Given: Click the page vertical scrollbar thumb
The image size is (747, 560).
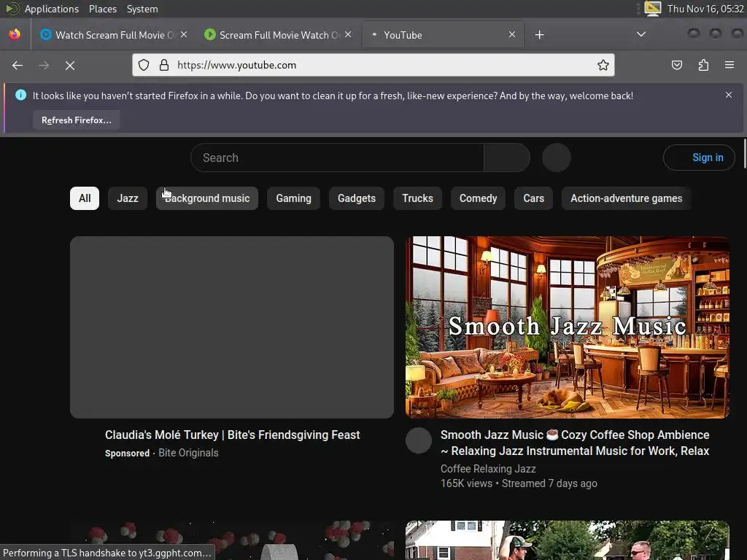Looking at the screenshot, I should coord(745,153).
